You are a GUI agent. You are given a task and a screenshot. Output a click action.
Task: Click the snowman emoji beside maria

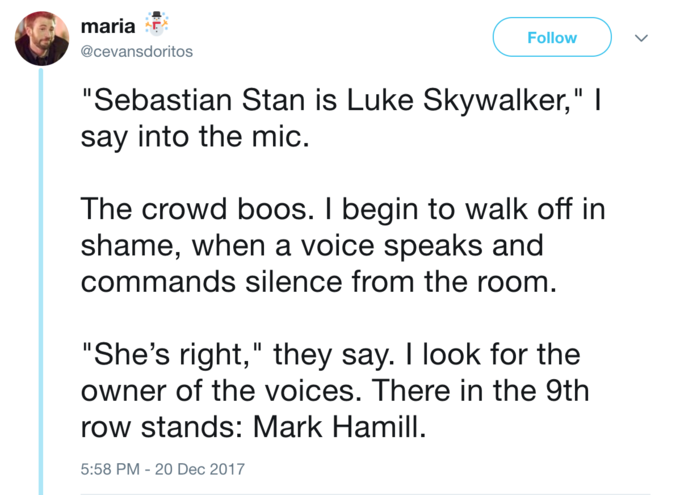157,24
